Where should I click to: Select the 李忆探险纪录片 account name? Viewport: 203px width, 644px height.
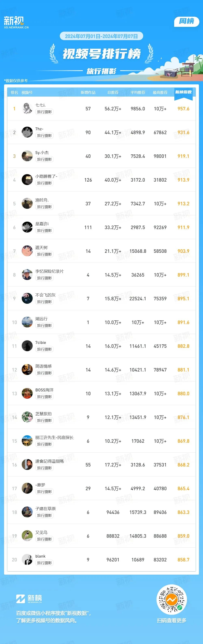(50, 271)
